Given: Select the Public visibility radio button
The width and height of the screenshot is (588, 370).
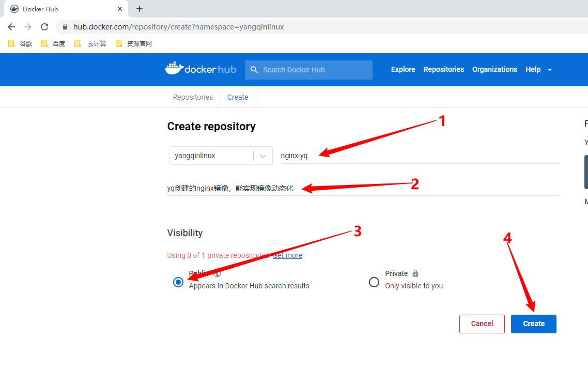Looking at the screenshot, I should click(178, 282).
